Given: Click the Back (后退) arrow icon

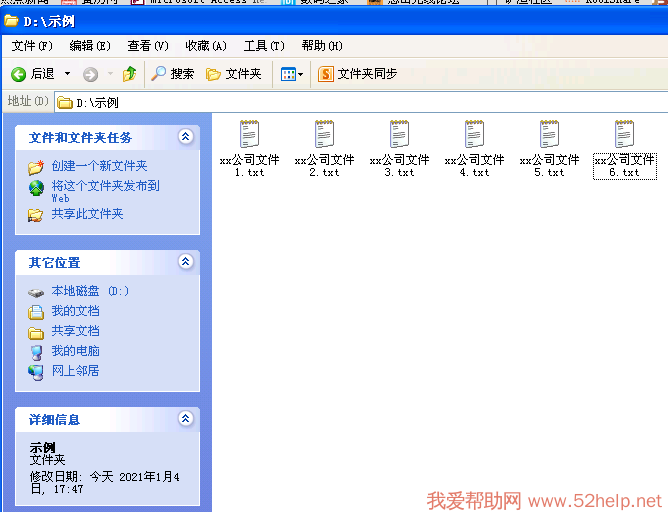Looking at the screenshot, I should tap(18, 74).
